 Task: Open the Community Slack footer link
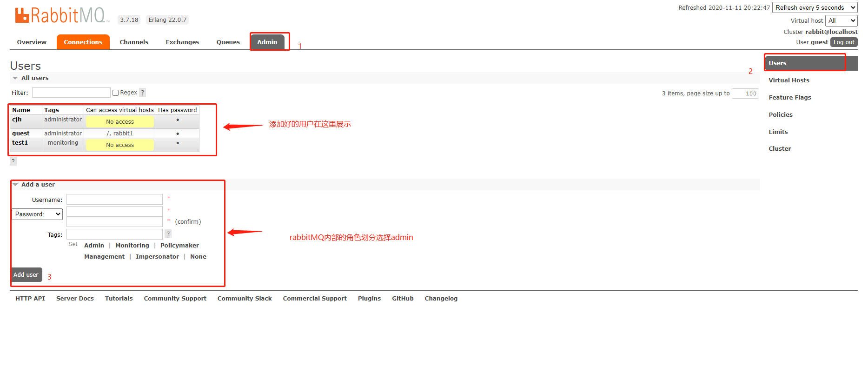pos(245,299)
